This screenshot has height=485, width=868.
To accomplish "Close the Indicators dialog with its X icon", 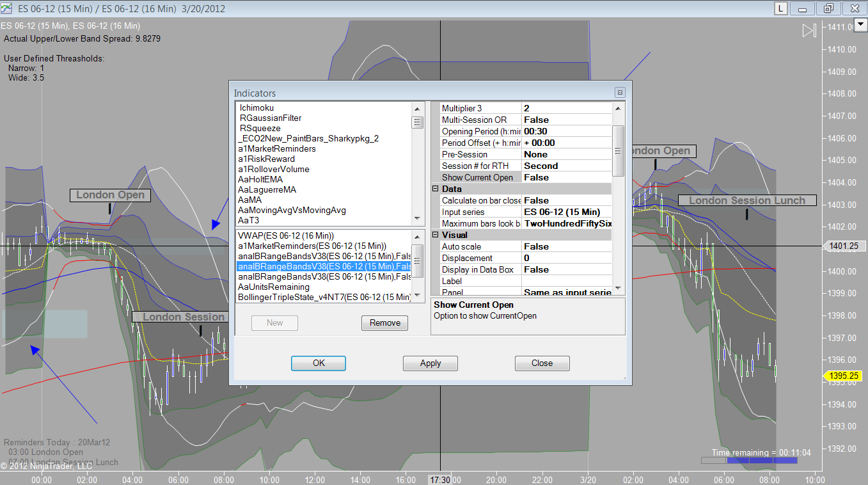I will click(x=619, y=92).
